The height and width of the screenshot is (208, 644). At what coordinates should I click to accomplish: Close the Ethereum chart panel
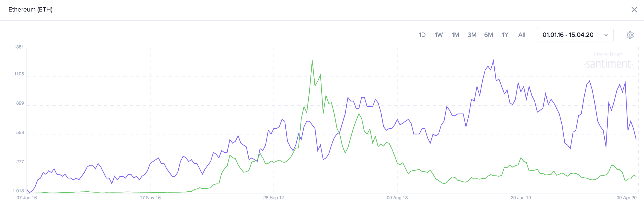tap(634, 10)
